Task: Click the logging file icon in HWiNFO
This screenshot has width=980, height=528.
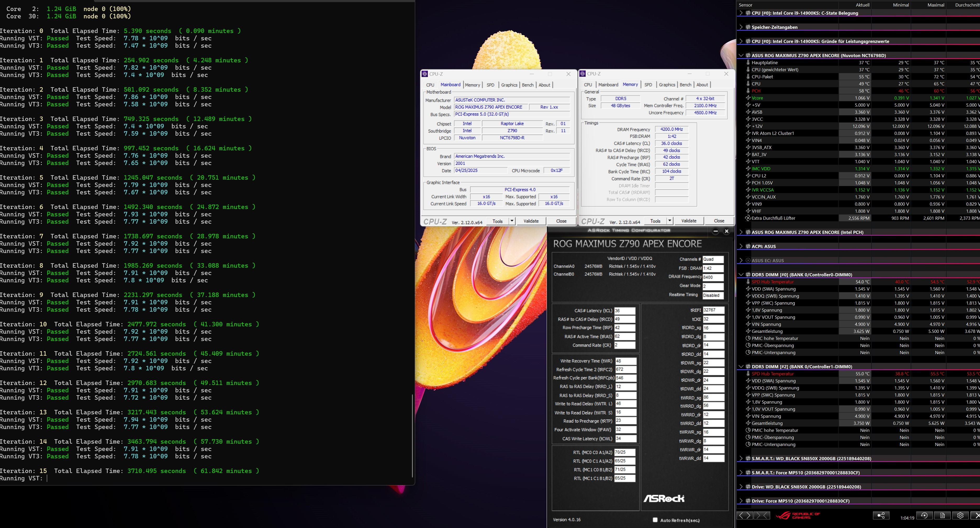Action: point(942,515)
